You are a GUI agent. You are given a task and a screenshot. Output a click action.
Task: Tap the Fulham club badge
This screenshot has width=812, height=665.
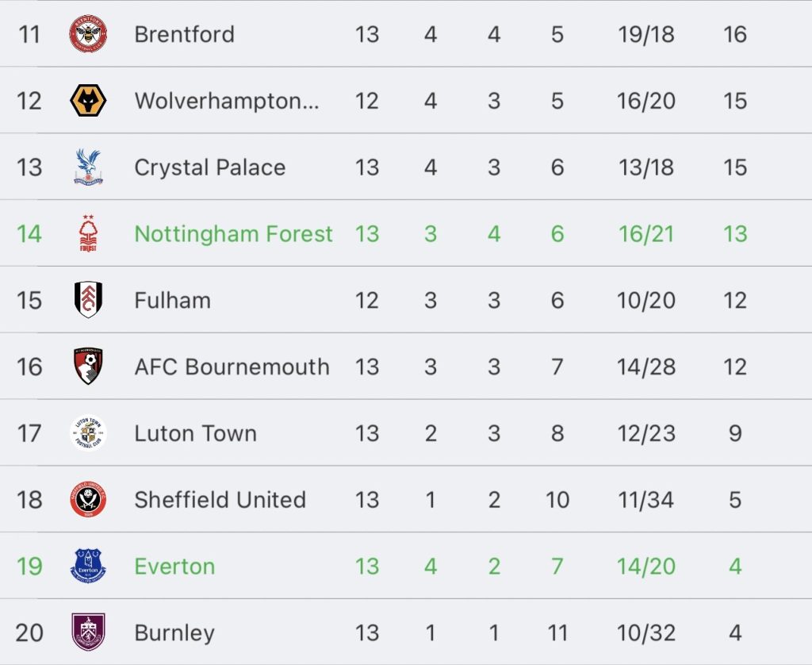pos(88,300)
